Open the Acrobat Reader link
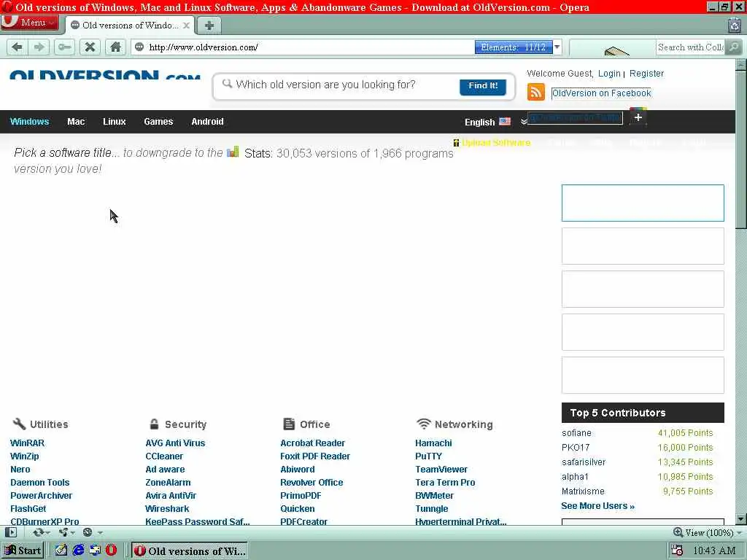The width and height of the screenshot is (747, 560). tap(312, 443)
